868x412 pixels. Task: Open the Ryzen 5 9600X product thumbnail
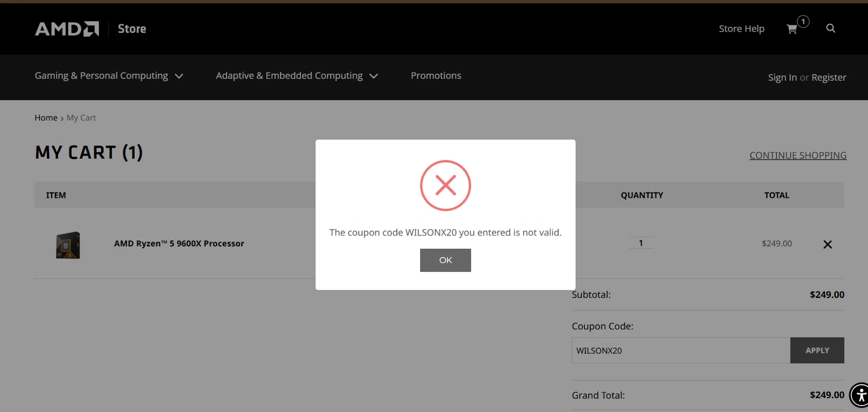click(x=68, y=245)
